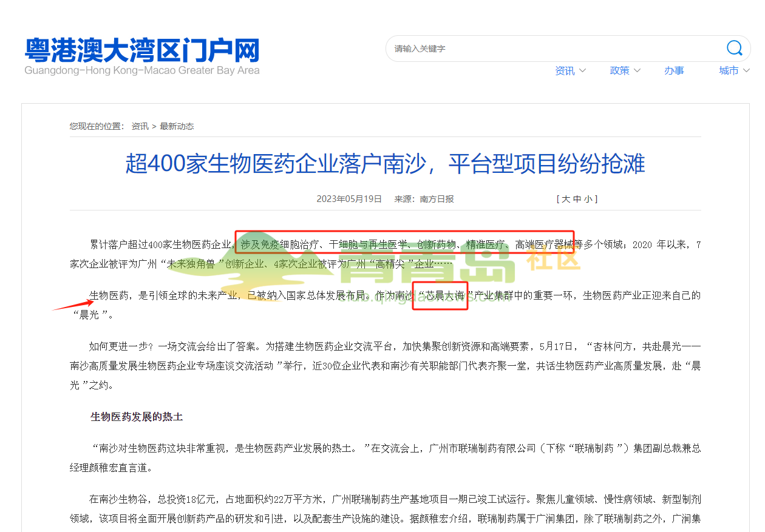Set font size to 大
765x532 pixels.
(x=565, y=199)
